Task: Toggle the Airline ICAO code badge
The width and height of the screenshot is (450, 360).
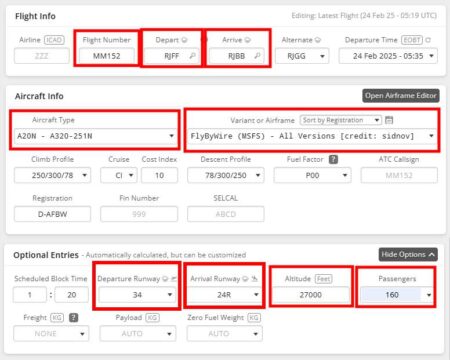Action: [x=54, y=40]
